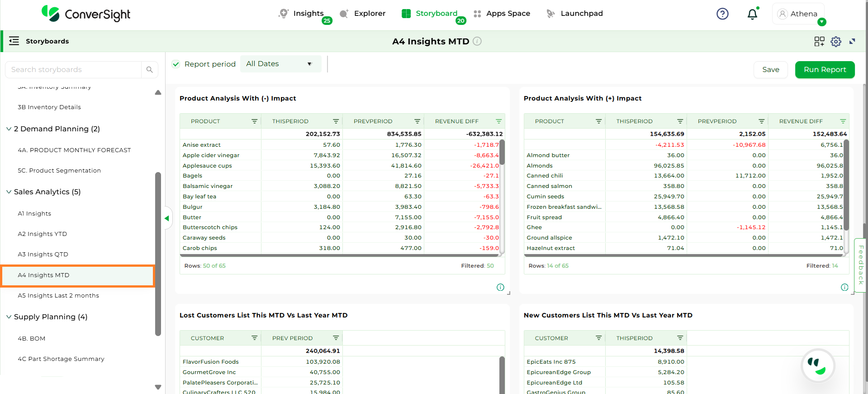The image size is (868, 394).
Task: Open storyboard settings gear
Action: [x=836, y=42]
